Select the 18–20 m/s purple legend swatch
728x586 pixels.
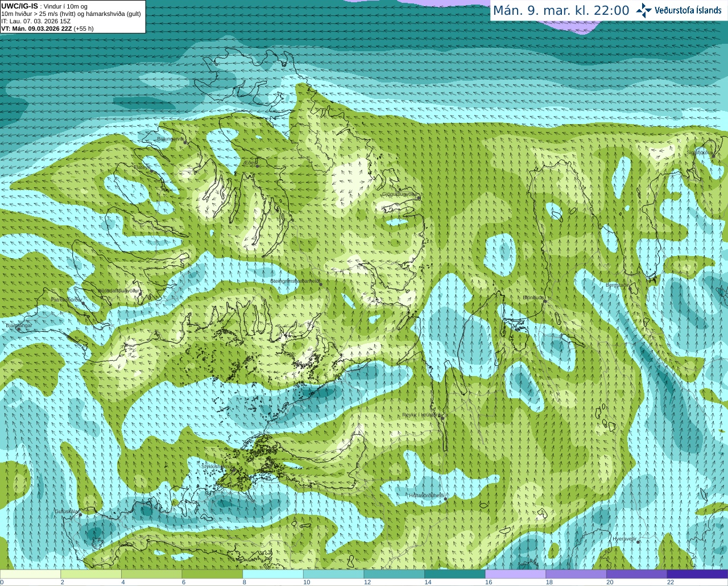(576, 574)
